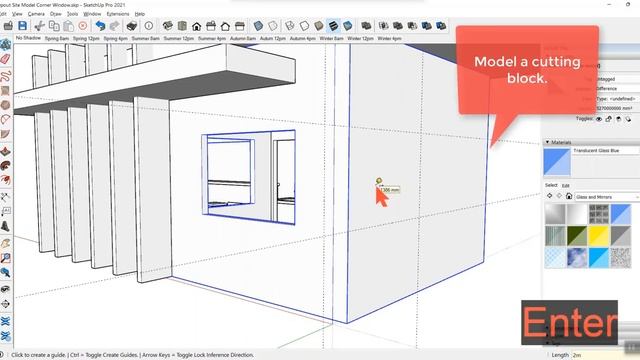640x360 pixels.
Task: Open the Window menu
Action: coord(92,14)
